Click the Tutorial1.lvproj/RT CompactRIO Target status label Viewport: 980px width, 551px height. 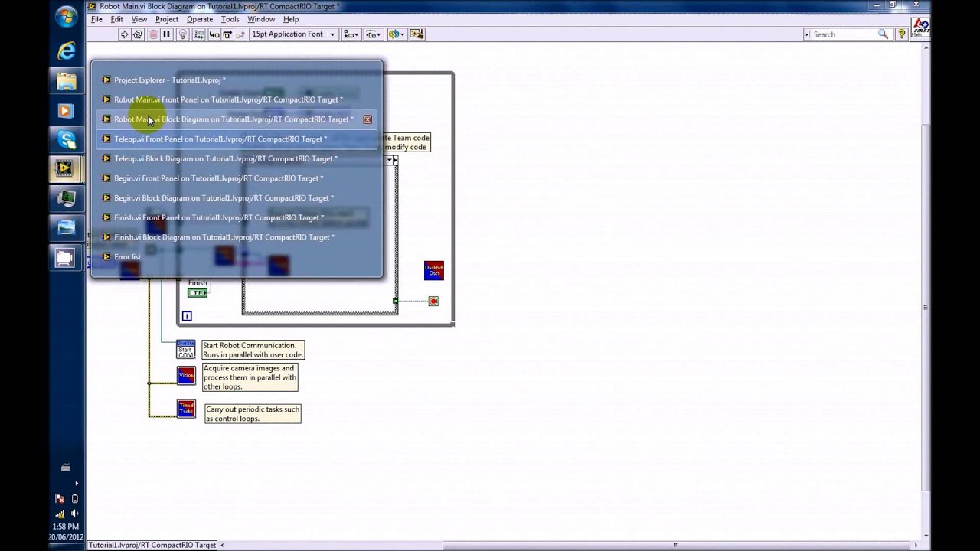[x=152, y=545]
